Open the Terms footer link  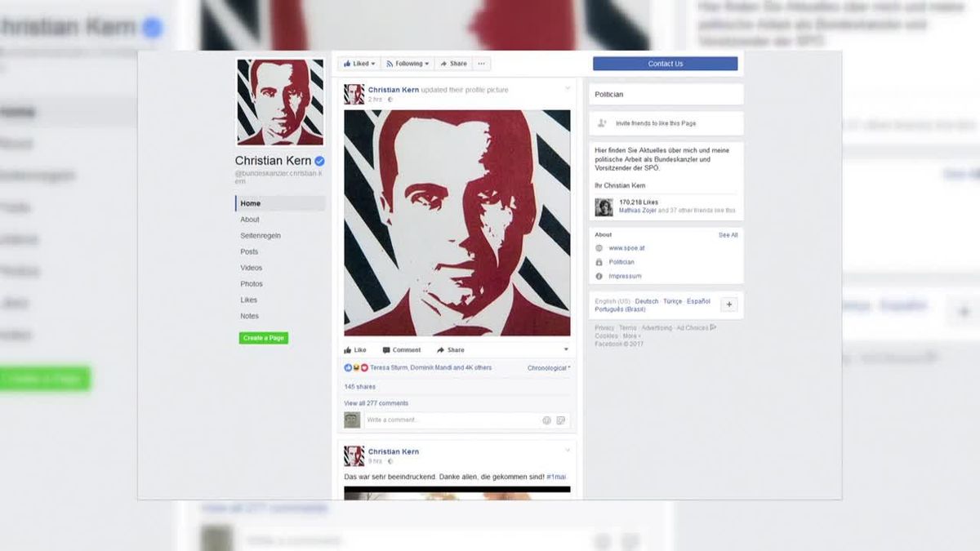coord(628,328)
